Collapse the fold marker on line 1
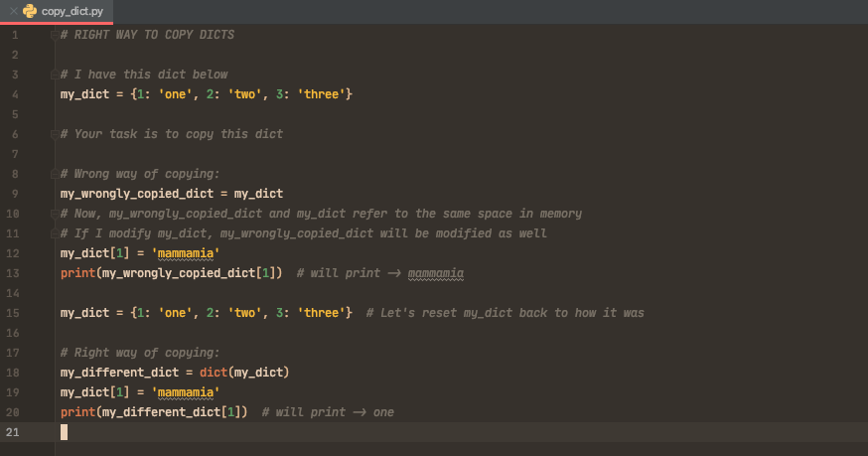This screenshot has height=456, width=868. click(55, 36)
